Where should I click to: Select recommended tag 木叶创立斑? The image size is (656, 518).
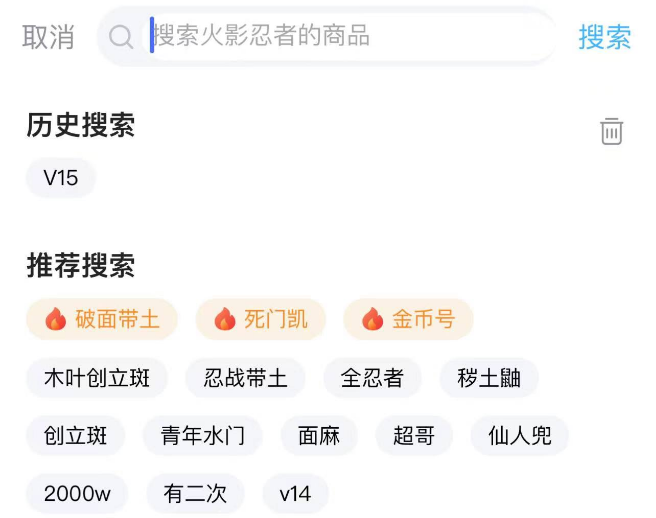[97, 378]
